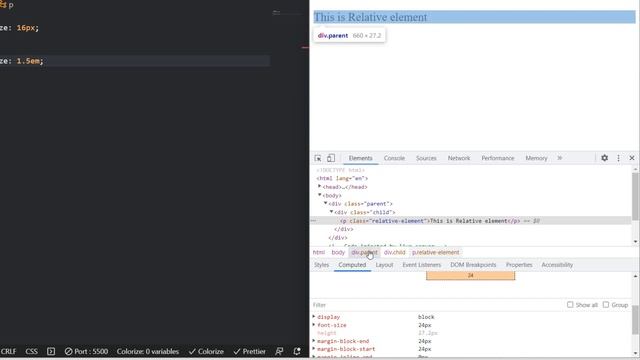
Task: Click the orange margin box showing 24
Action: tap(471, 276)
